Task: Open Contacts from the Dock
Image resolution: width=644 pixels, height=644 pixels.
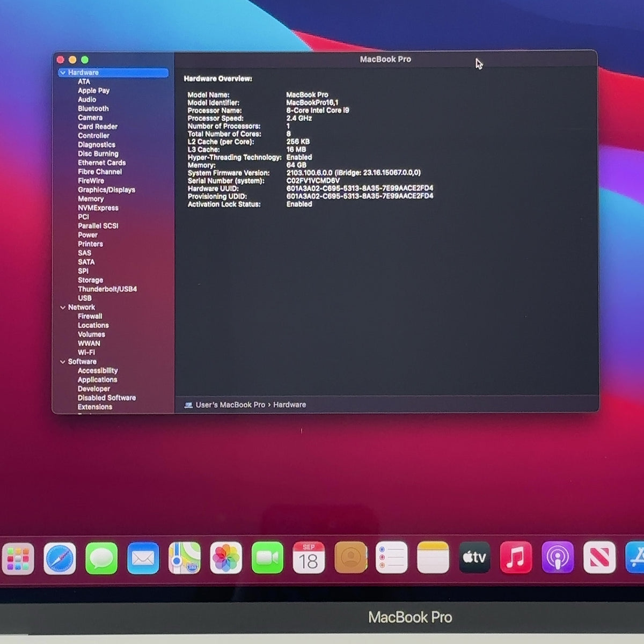Action: pos(350,558)
